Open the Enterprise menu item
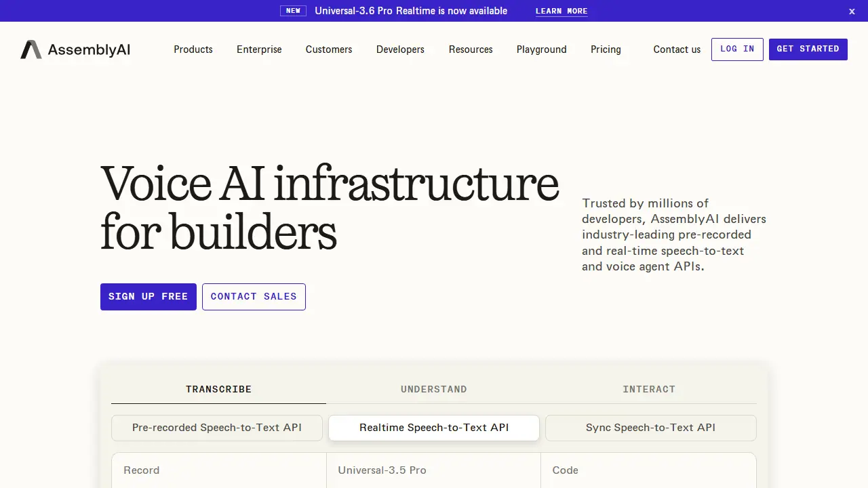 (x=259, y=49)
